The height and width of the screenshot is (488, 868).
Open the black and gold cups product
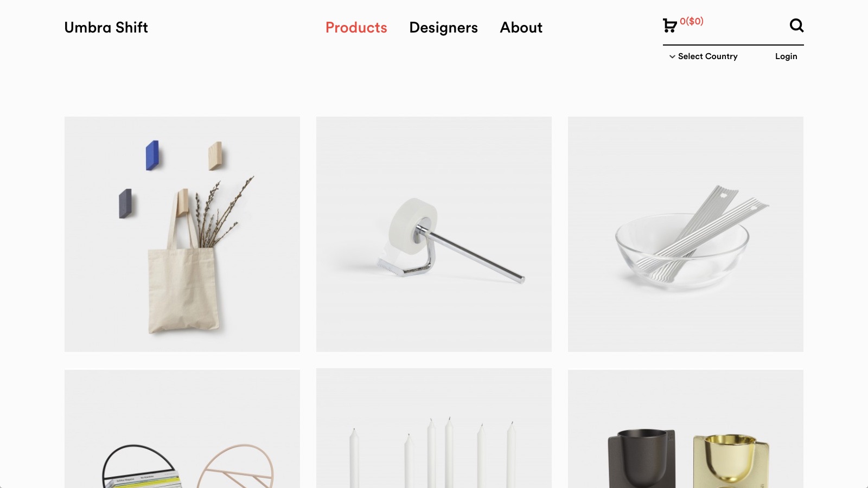pos(686,429)
